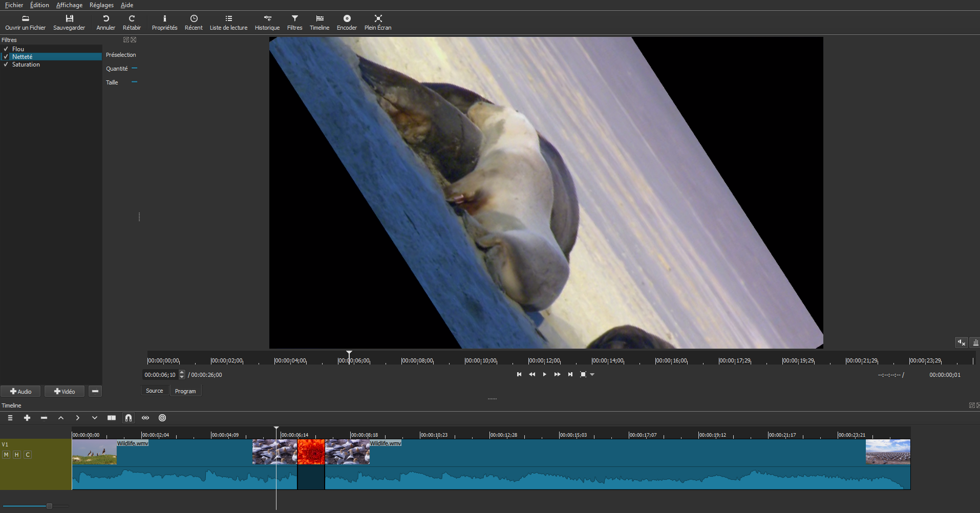Viewport: 980px width, 513px height.
Task: Uncheck the Flou filter checkbox
Action: pos(6,49)
